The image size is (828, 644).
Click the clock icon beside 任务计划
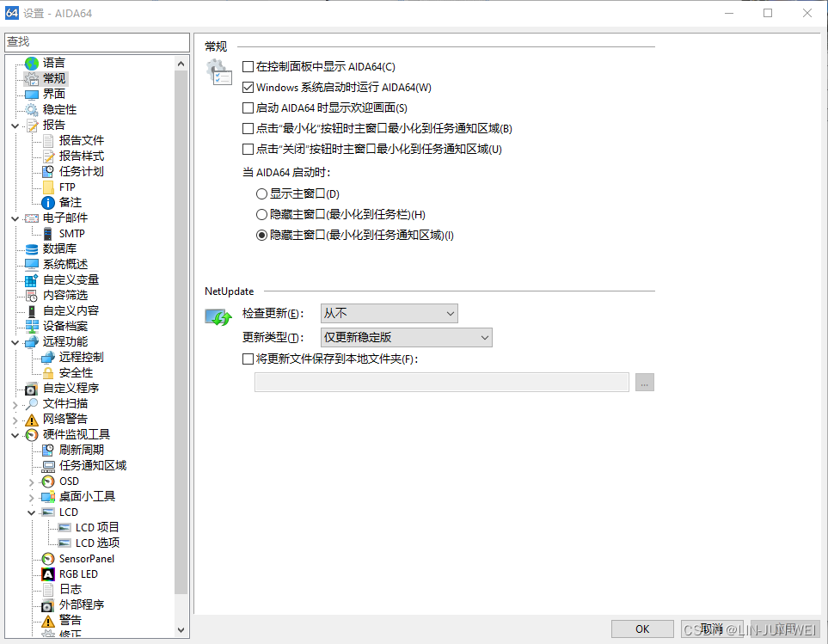[x=48, y=172]
